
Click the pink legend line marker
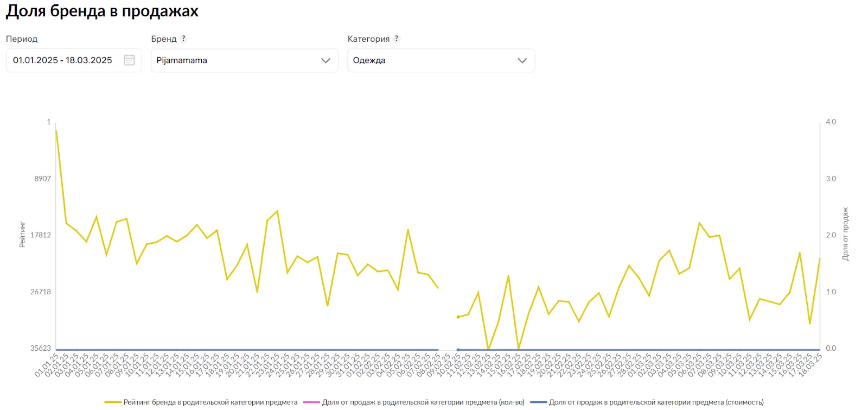pyautogui.click(x=311, y=402)
